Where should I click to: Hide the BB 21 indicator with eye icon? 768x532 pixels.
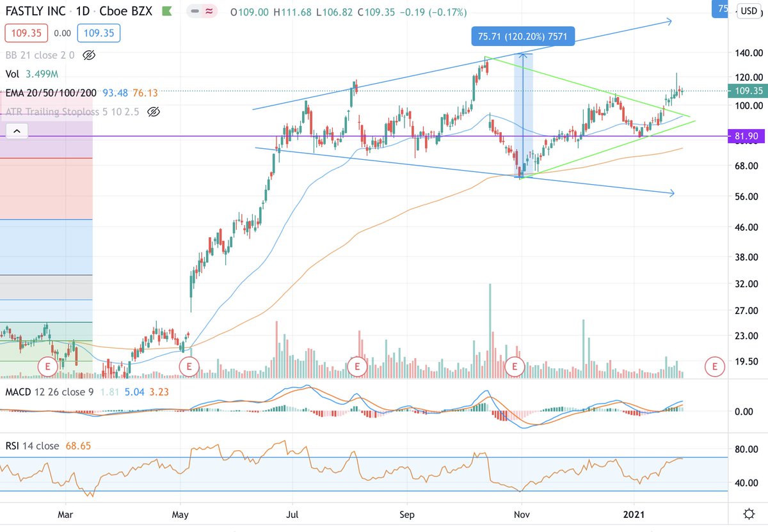89,55
